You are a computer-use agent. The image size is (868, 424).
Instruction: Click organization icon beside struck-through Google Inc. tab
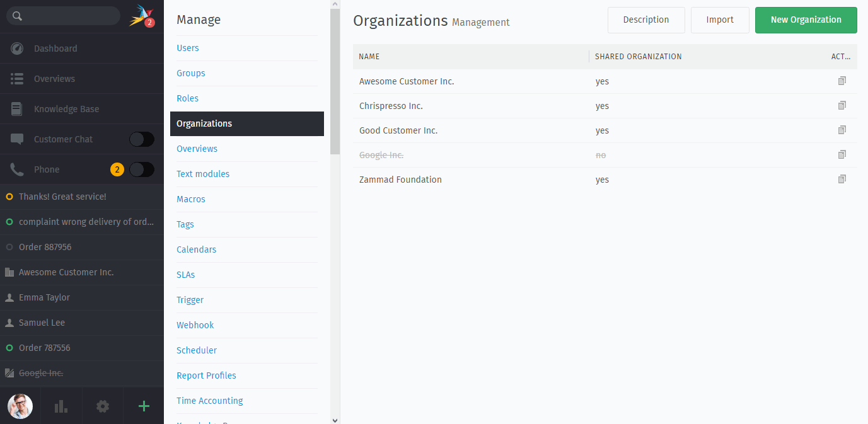click(9, 373)
